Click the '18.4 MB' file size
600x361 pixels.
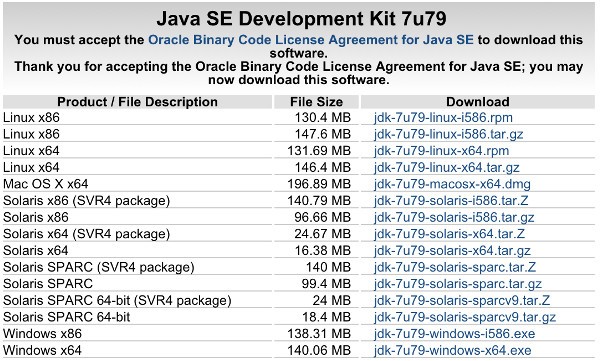point(326,317)
